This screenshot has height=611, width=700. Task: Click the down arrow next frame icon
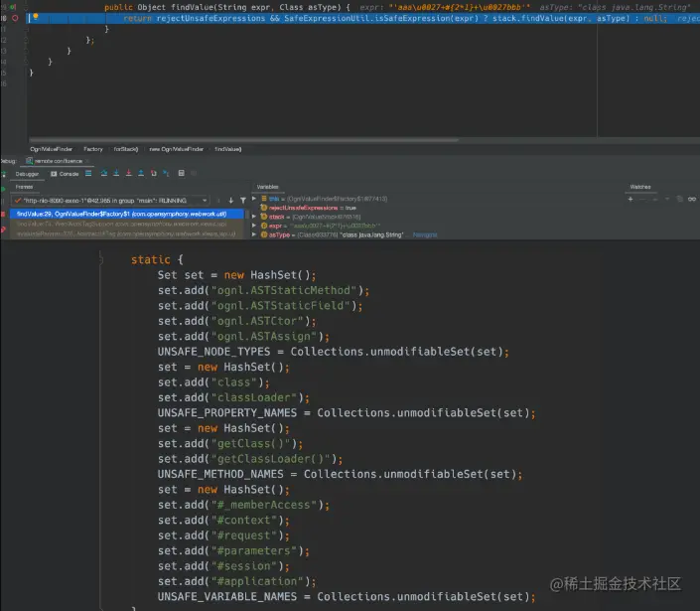coord(230,201)
